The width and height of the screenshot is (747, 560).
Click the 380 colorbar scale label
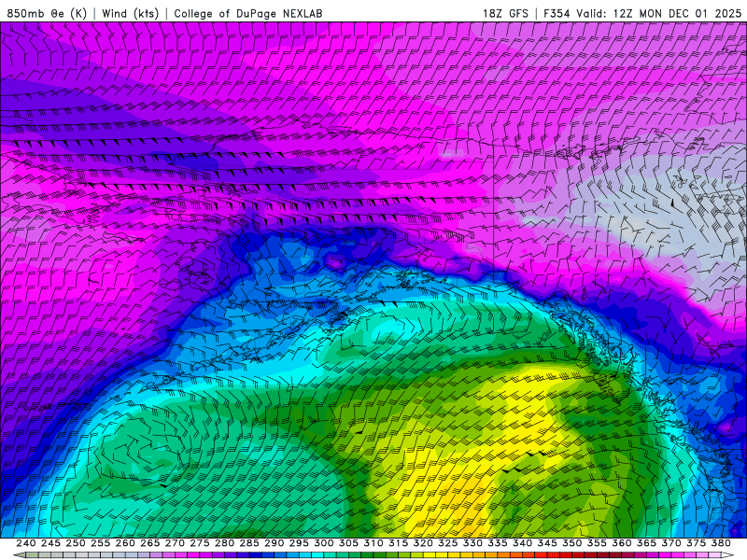pos(721,543)
